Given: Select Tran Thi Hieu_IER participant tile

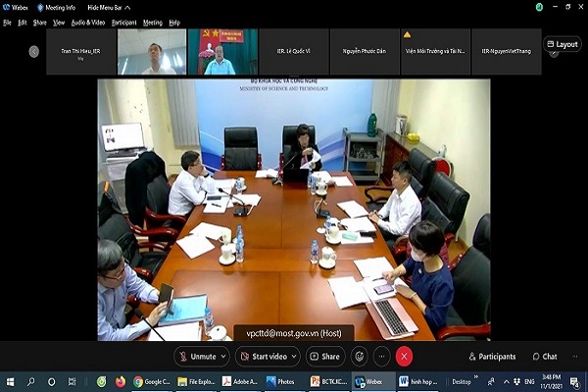Looking at the screenshot, I should 80,51.
